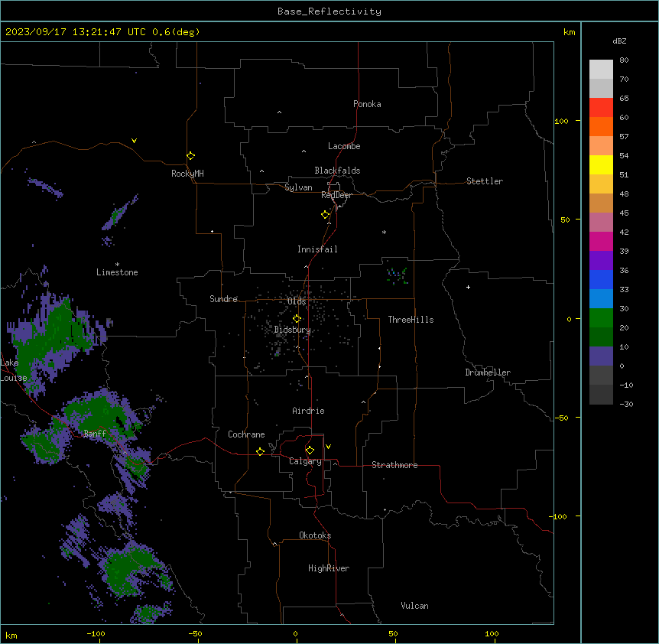The height and width of the screenshot is (644, 659).
Task: Click the -30 value in dBZ legend
Action: tap(626, 404)
